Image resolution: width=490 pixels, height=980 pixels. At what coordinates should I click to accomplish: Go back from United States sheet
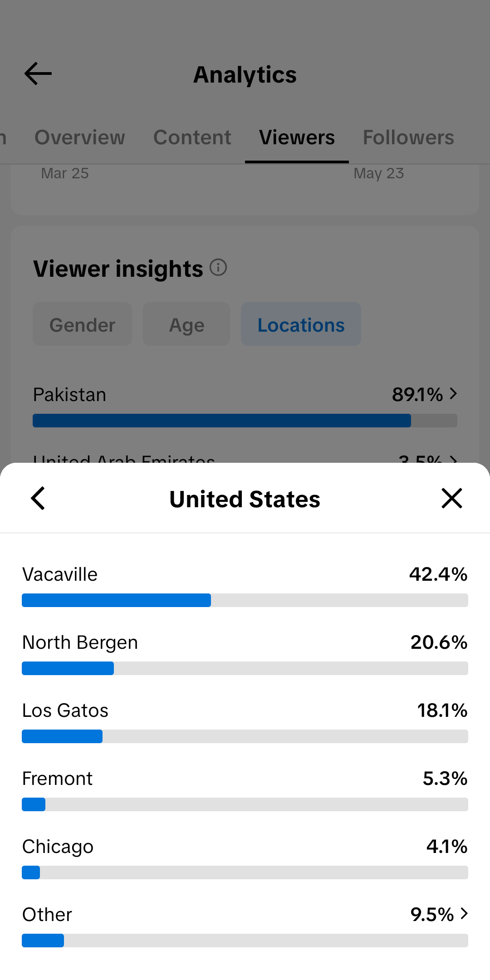(x=38, y=498)
